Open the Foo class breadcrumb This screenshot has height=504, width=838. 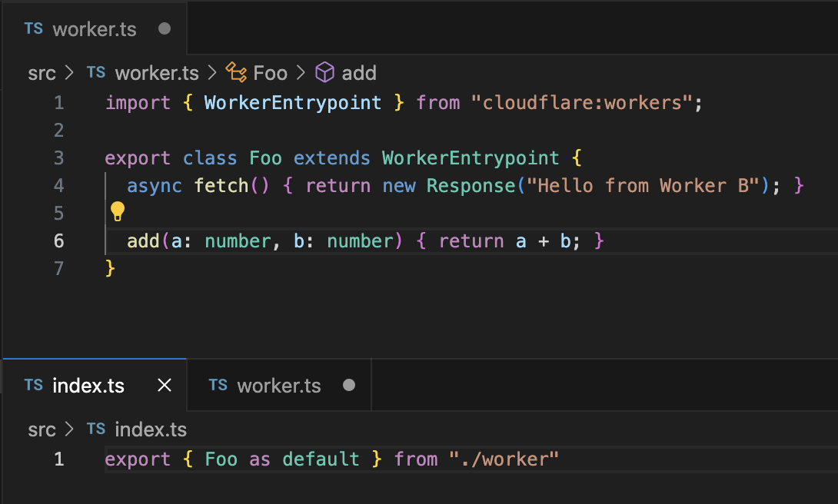271,73
